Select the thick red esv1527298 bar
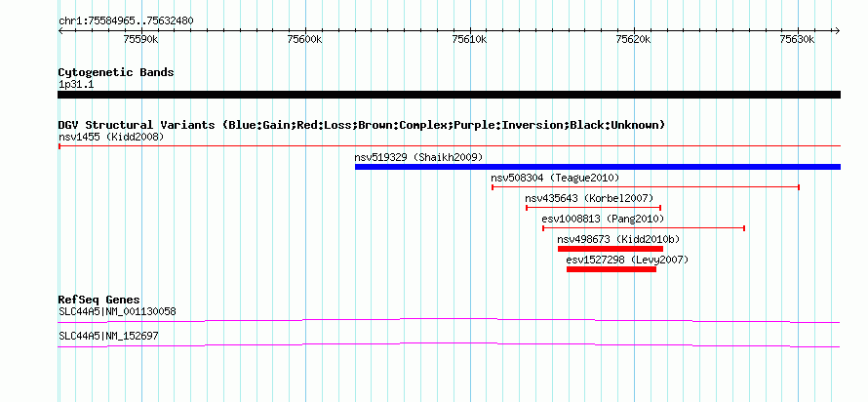Image resolution: width=868 pixels, height=402 pixels. [612, 269]
